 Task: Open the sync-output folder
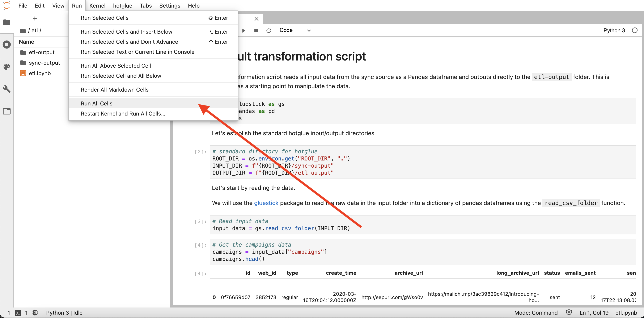pyautogui.click(x=44, y=63)
